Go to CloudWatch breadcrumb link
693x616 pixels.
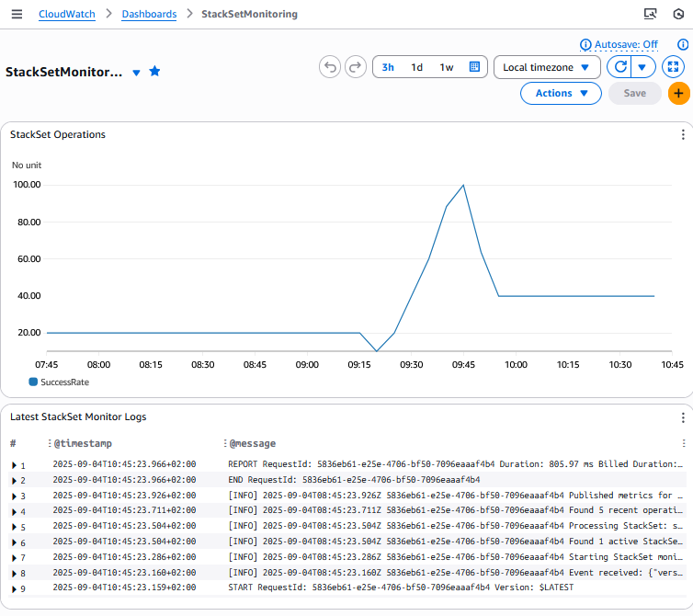[x=65, y=15]
